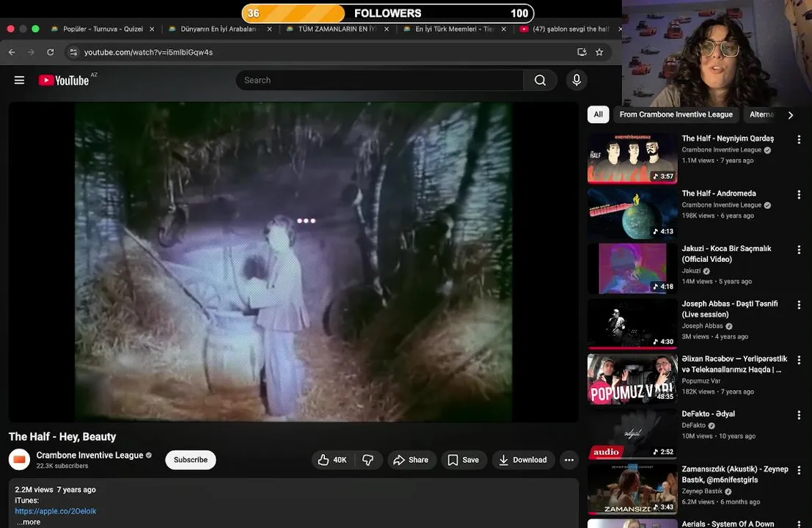
Task: Click video title The Half - Hey, Beauty
Action: tap(62, 437)
